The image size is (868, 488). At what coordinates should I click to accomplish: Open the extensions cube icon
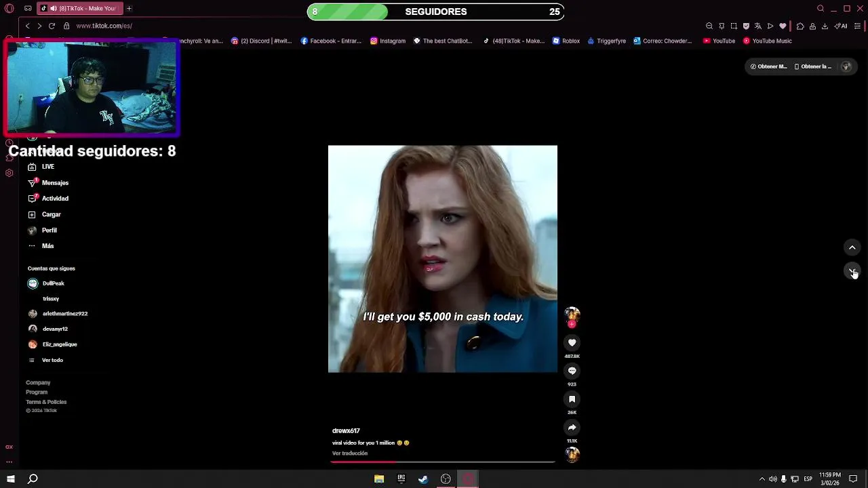(800, 26)
